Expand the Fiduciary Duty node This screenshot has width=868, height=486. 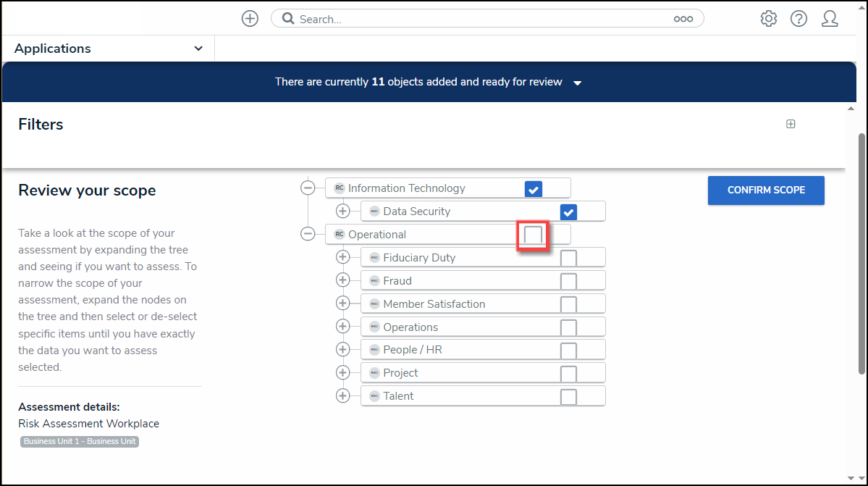[343, 257]
